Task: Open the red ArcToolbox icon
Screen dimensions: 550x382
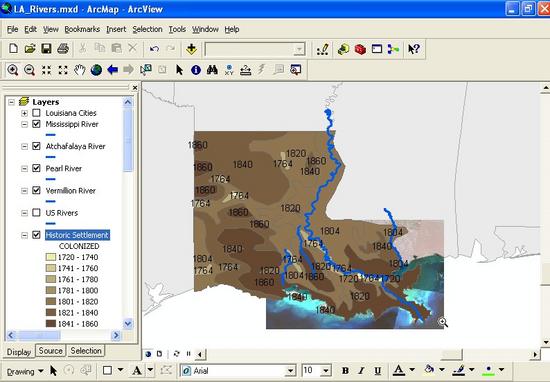Action: pyautogui.click(x=360, y=49)
